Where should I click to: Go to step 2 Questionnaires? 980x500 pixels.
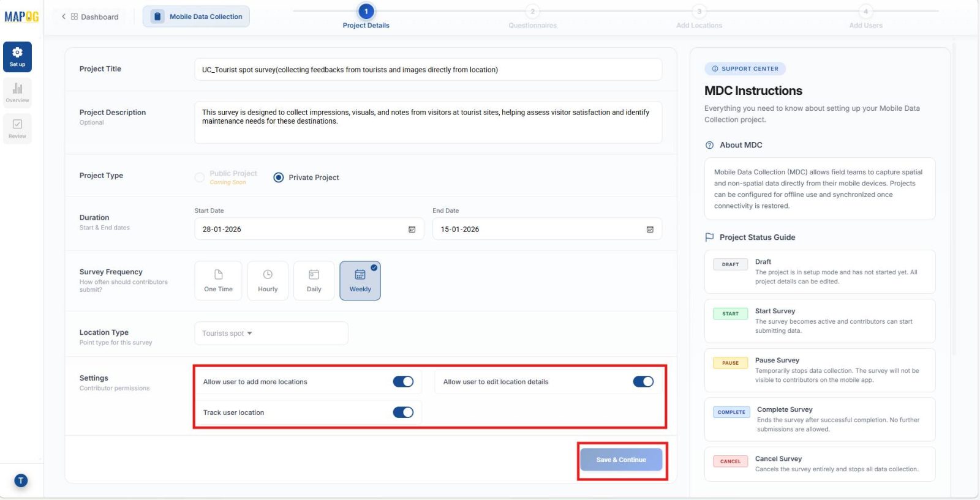pyautogui.click(x=532, y=17)
